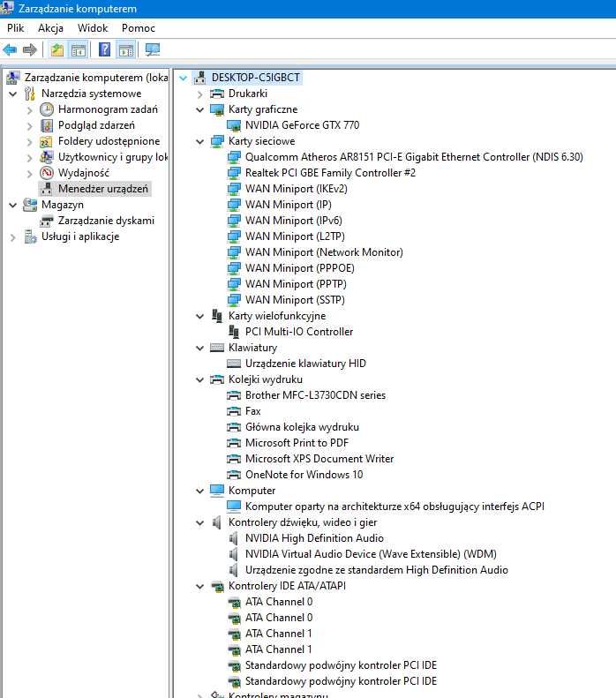Viewport: 616px width, 698px height.
Task: Click the Foldery udostępnione icon
Action: pos(47,141)
